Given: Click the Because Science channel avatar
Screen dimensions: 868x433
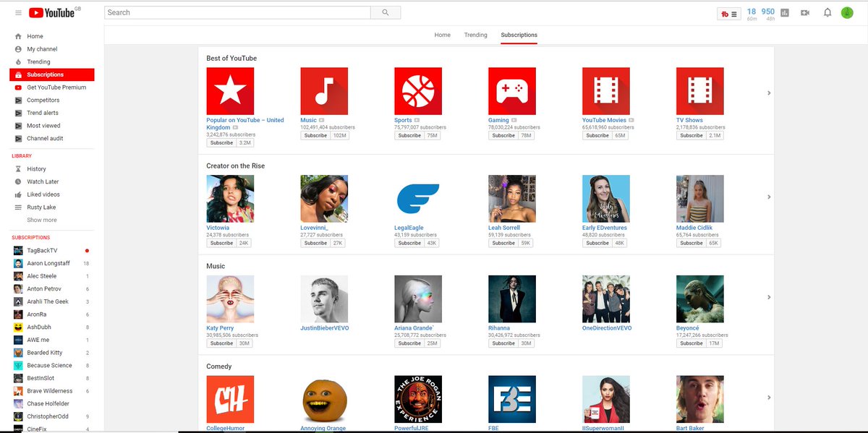Looking at the screenshot, I should 18,366.
